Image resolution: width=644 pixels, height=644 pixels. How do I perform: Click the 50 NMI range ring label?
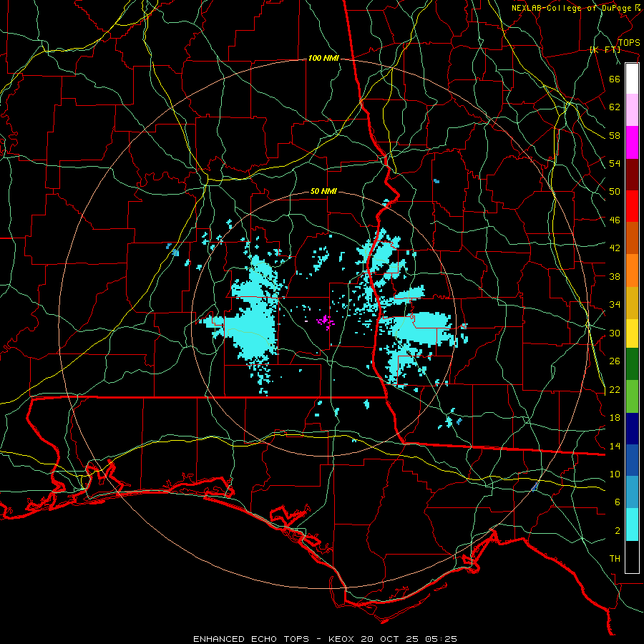pos(323,191)
